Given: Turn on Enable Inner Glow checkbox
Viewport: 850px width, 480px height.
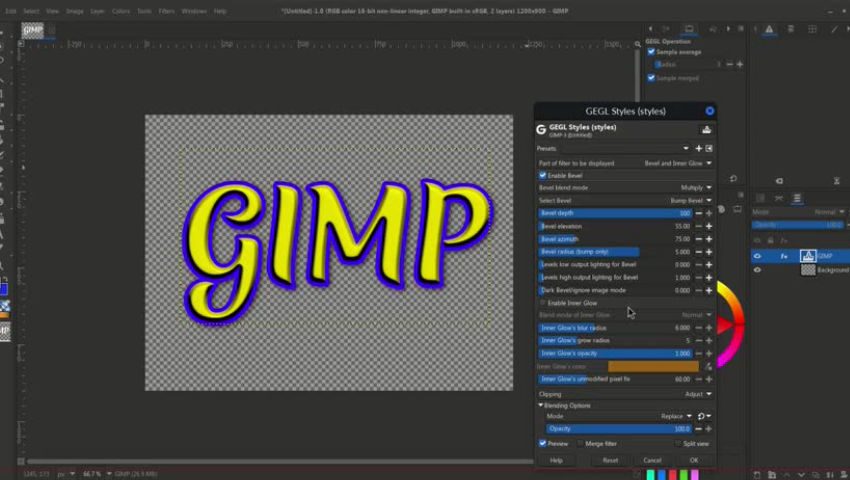Looking at the screenshot, I should (543, 302).
